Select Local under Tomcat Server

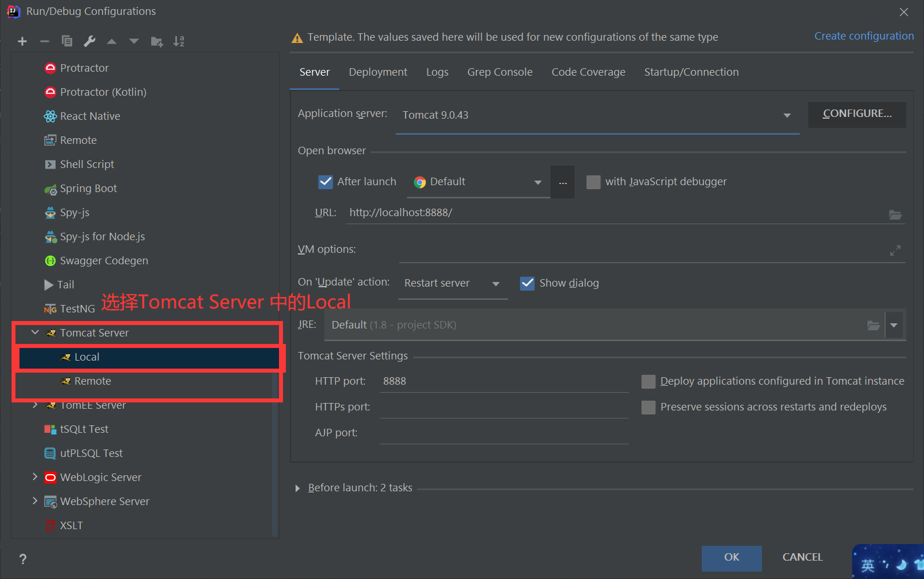pos(149,358)
